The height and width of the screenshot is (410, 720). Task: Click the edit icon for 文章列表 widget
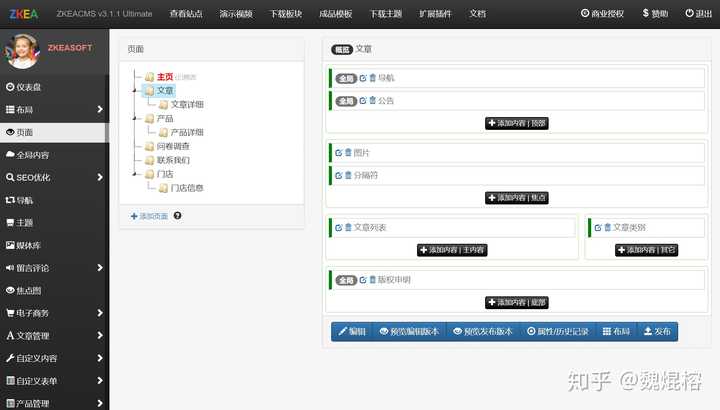pos(339,228)
